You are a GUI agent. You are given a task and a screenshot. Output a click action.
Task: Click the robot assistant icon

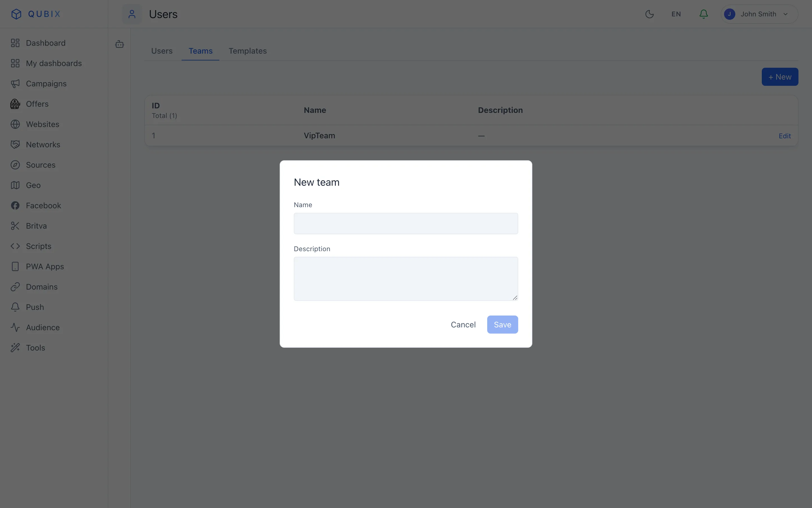120,44
